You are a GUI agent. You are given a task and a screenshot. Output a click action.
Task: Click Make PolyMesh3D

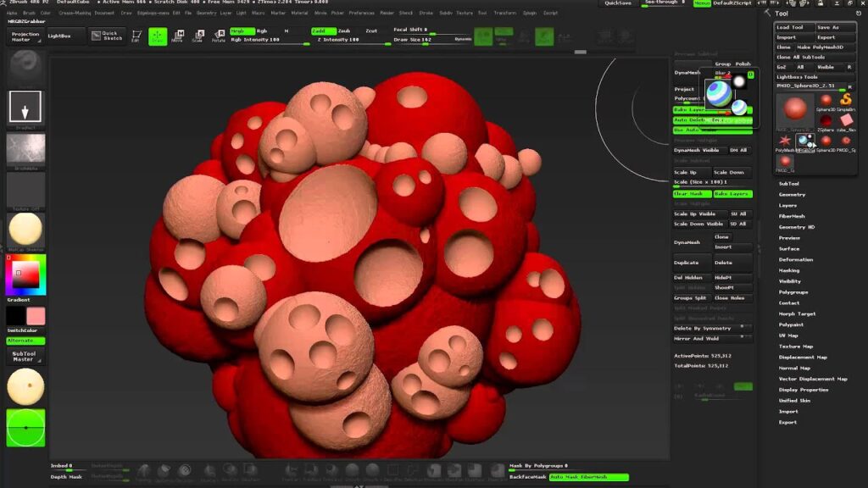click(x=825, y=47)
